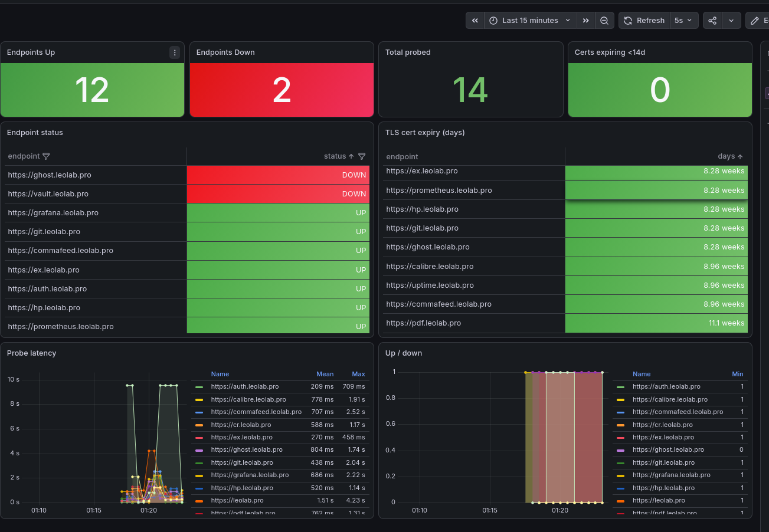Shift time range forward with double-right arrows
This screenshot has width=769, height=532.
click(x=585, y=20)
